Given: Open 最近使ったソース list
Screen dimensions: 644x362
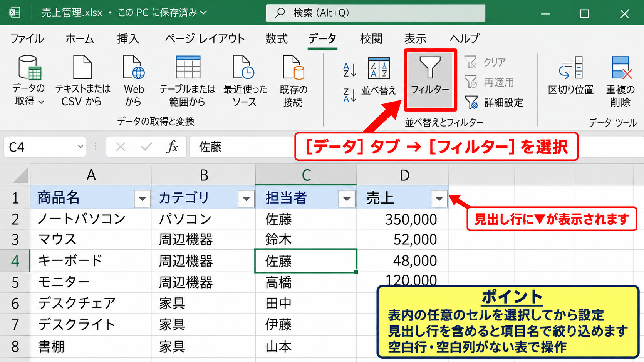Looking at the screenshot, I should tap(245, 81).
